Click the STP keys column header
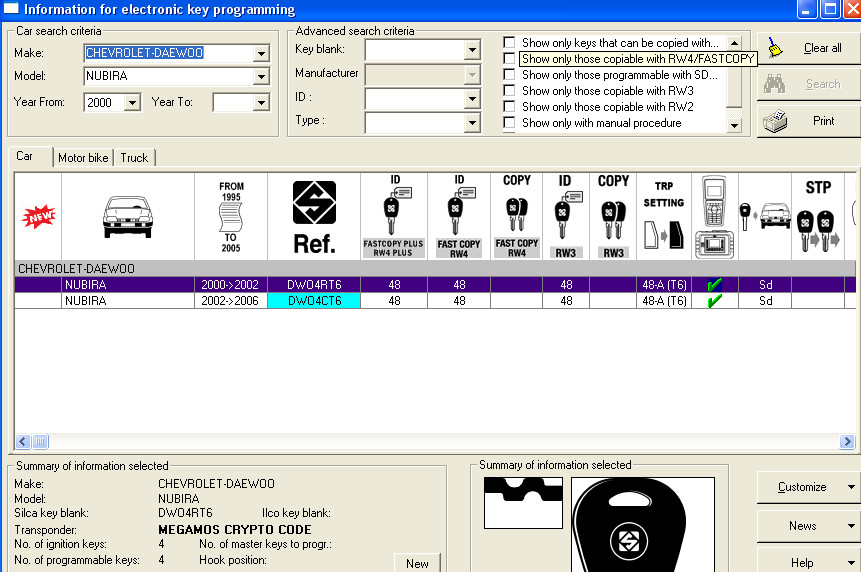 pyautogui.click(x=818, y=216)
